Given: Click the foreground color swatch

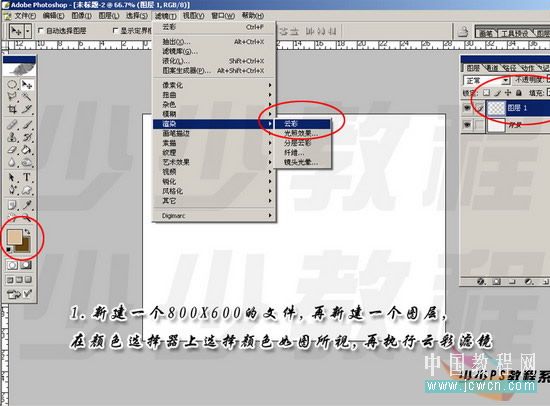Looking at the screenshot, I should [14, 237].
